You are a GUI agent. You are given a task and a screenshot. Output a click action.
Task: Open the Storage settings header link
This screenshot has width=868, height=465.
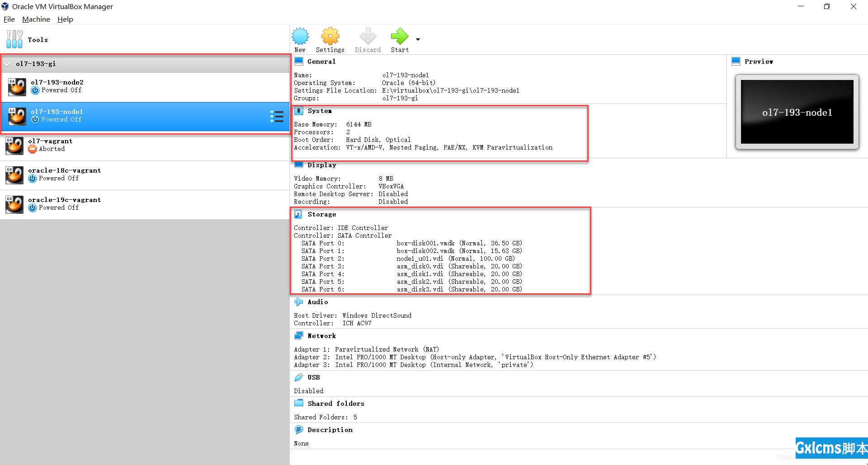click(x=322, y=214)
